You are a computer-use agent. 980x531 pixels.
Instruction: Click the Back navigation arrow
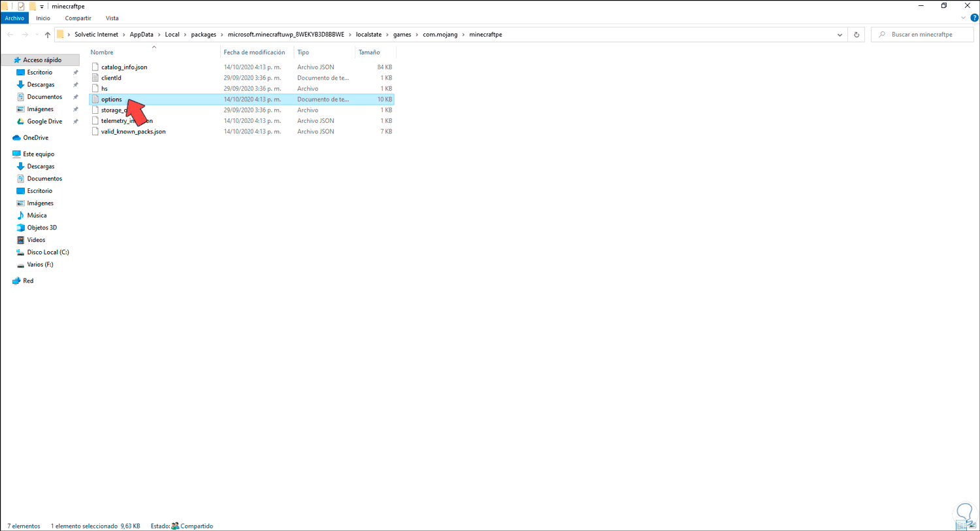tap(10, 35)
